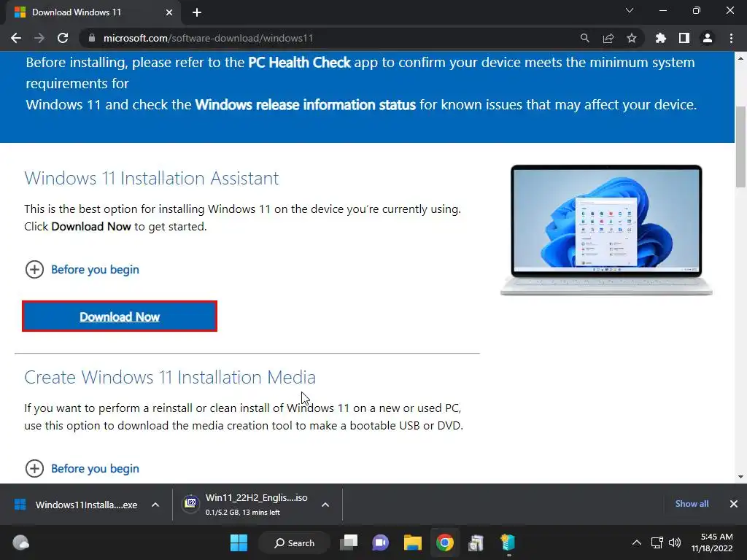Expand Before you begin under Installation Assistant
Screen dimensions: 747x560
[82, 270]
